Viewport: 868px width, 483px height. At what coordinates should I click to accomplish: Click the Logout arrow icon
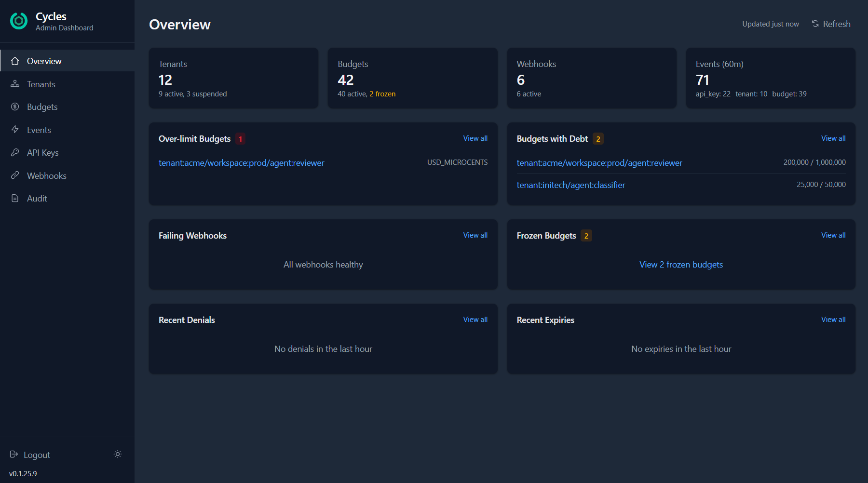14,455
